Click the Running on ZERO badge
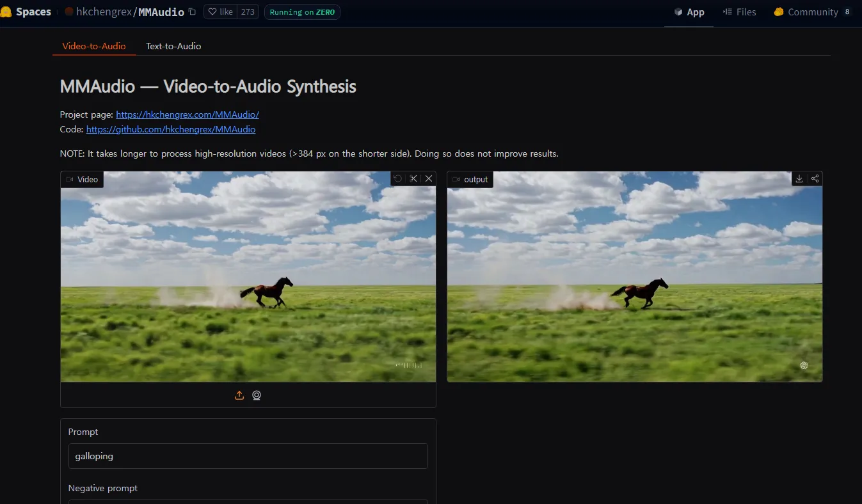 (302, 12)
